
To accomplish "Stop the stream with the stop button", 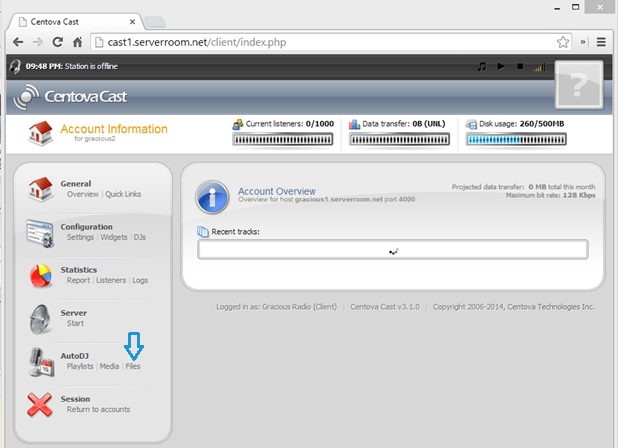I will [x=520, y=66].
